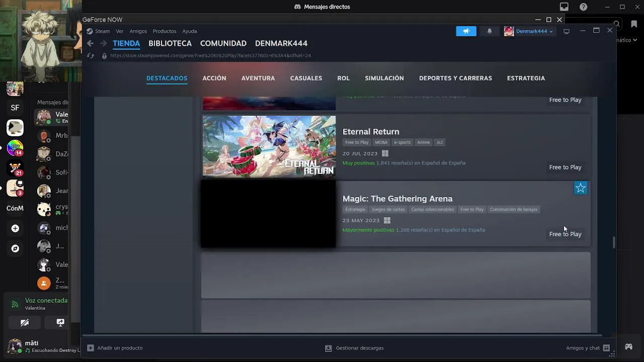Switch to the TIENDA tab

126,44
